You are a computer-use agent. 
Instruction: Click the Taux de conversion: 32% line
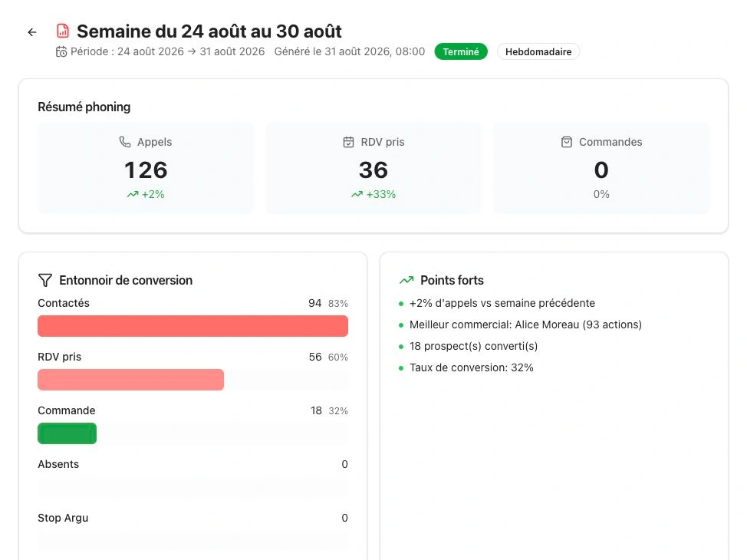pyautogui.click(x=471, y=367)
